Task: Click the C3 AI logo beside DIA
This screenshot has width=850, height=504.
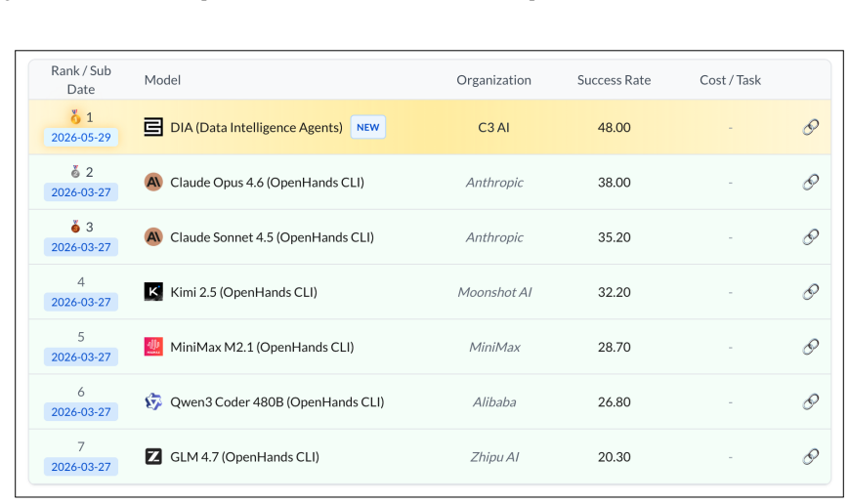Action: click(x=153, y=127)
